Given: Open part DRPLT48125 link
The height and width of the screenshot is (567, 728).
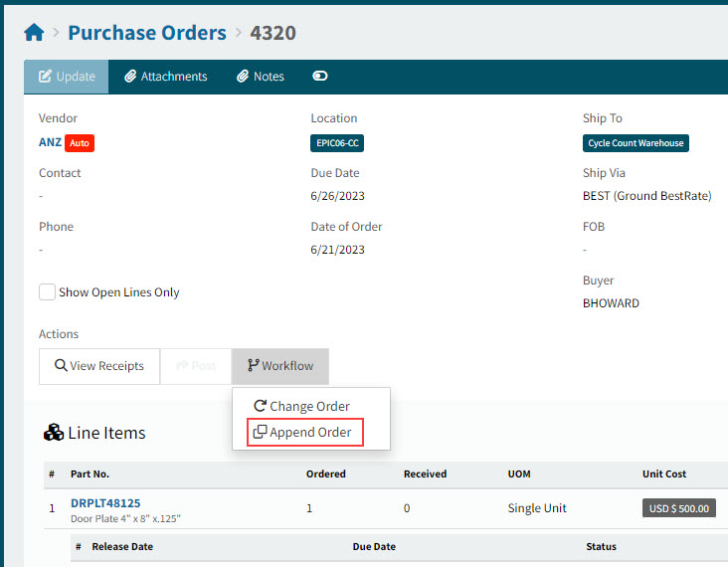Looking at the screenshot, I should [103, 503].
